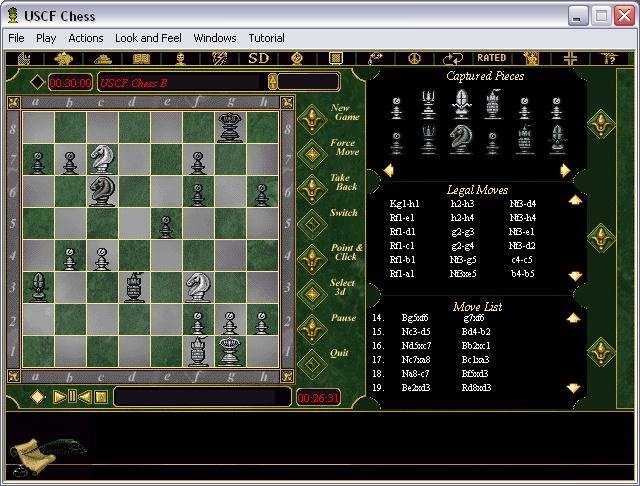
Task: Click the message field below the board
Action: click(x=200, y=397)
